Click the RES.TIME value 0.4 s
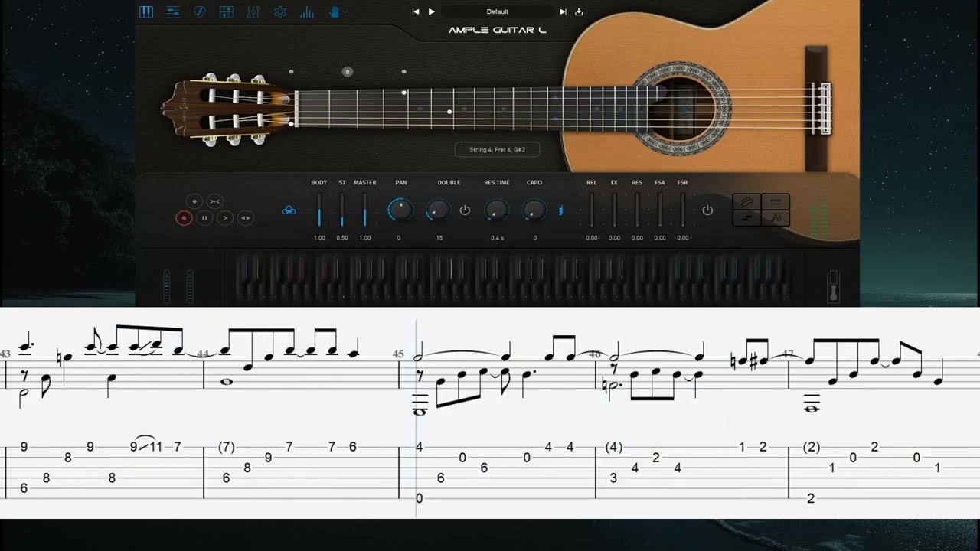The width and height of the screenshot is (980, 551). tap(497, 238)
